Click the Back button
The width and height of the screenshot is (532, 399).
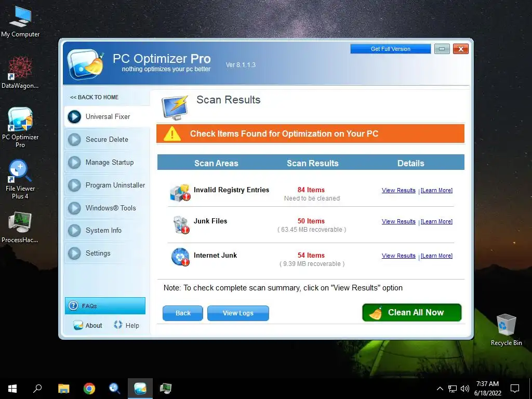[x=183, y=313]
